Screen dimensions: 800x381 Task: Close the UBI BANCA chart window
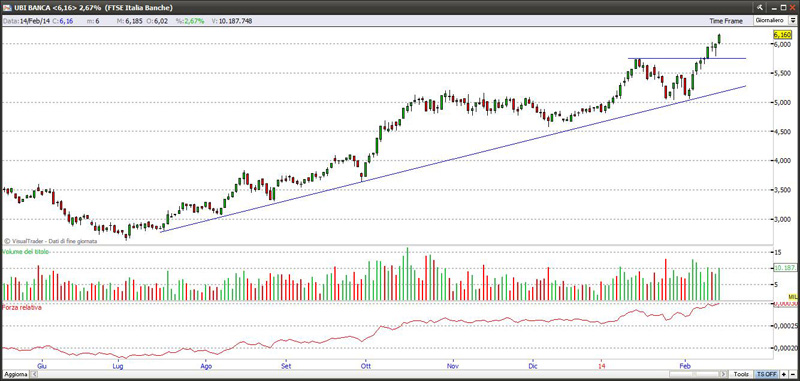point(792,8)
